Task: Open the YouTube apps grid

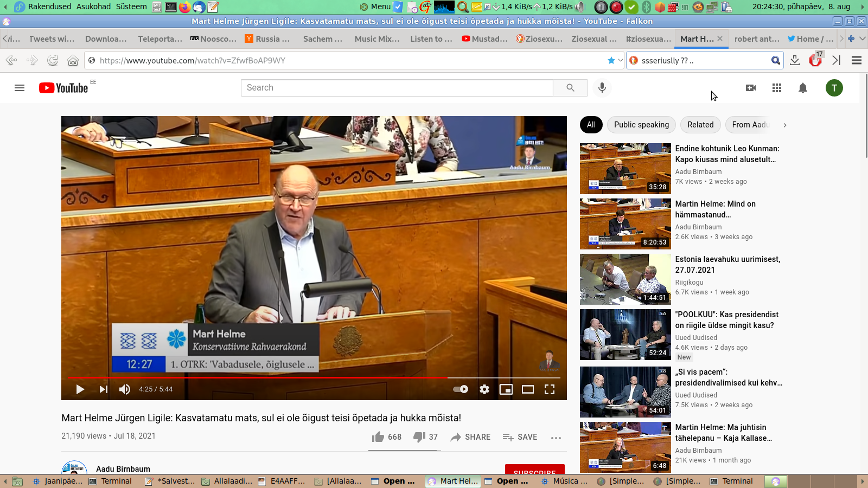Action: click(x=777, y=88)
